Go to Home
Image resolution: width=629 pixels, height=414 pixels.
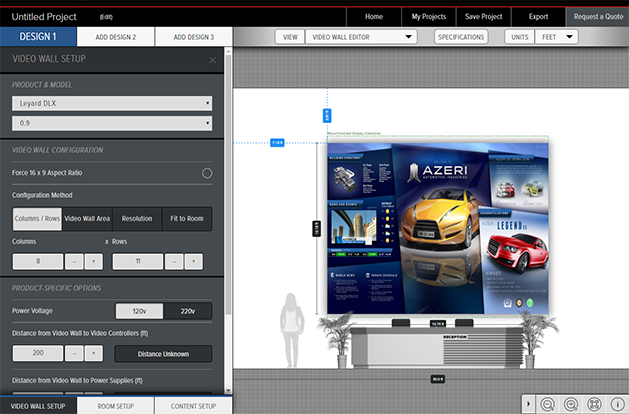point(374,17)
